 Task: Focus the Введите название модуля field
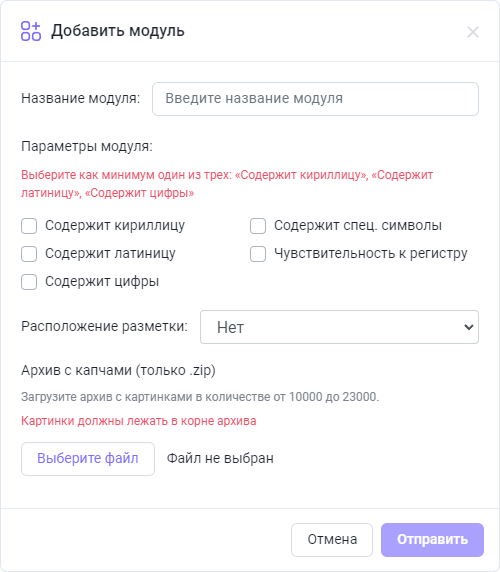tap(315, 99)
